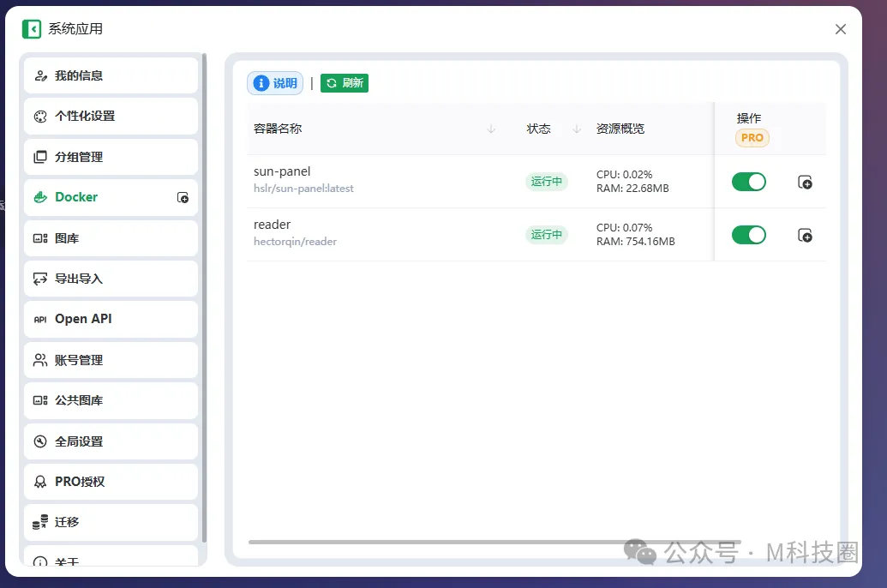The height and width of the screenshot is (588, 887).
Task: Open the Docker panel icon in sidebar
Action: [42, 196]
